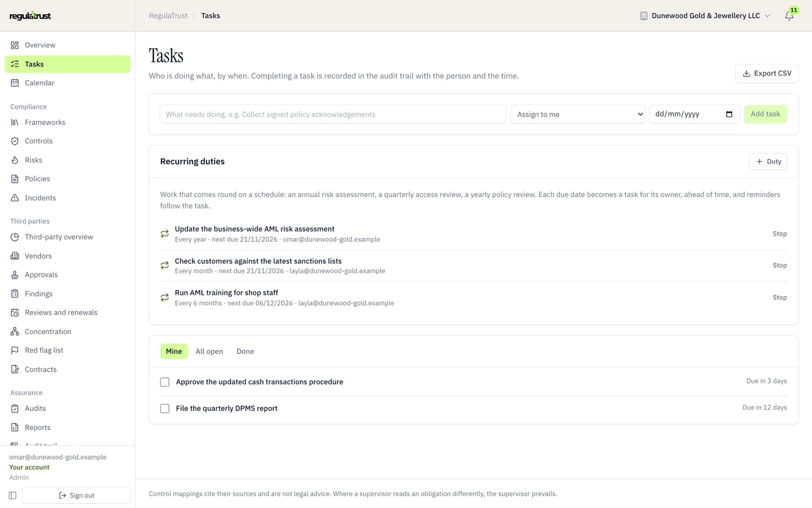Expand the Dunewood Gold & Jewellery LLC switcher
Screen dimensions: 812x508
(705, 16)
